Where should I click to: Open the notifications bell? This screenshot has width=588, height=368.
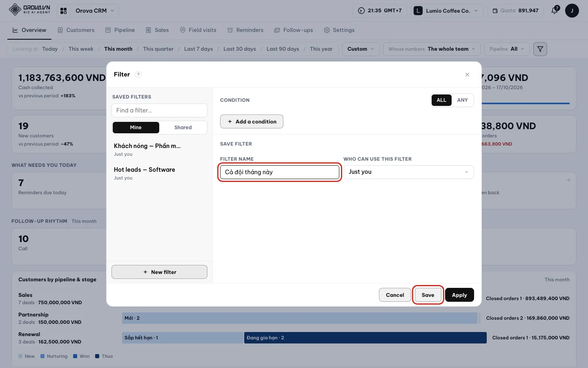(x=555, y=11)
